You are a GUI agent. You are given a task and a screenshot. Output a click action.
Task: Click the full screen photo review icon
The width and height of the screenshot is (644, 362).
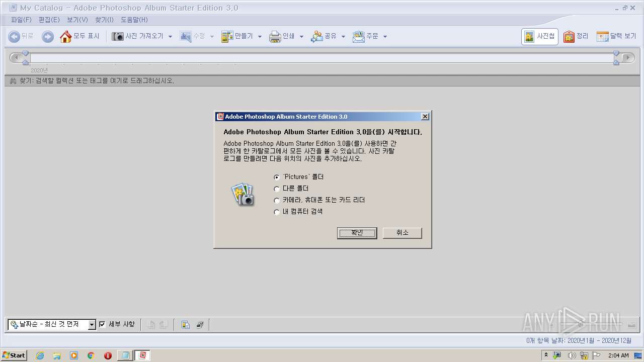click(199, 325)
